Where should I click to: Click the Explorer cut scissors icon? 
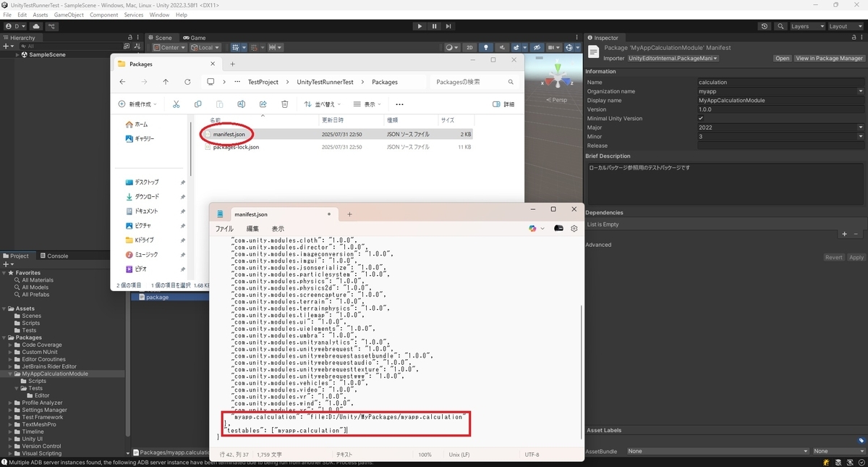[x=176, y=104]
